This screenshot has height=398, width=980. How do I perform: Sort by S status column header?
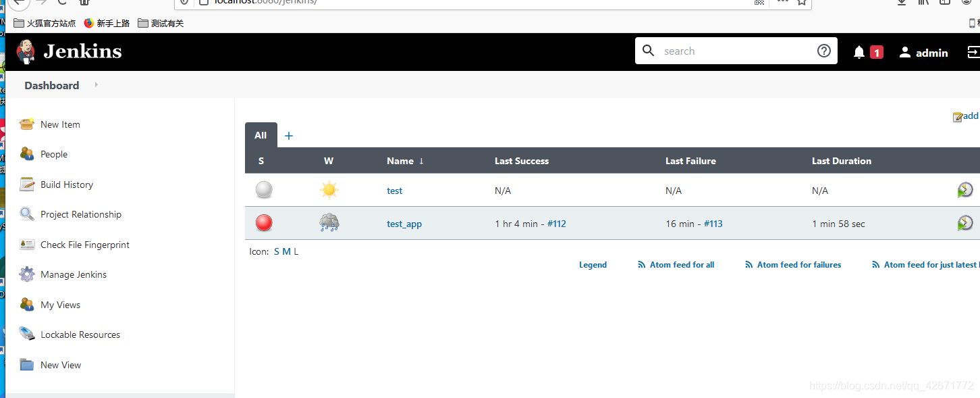click(261, 161)
